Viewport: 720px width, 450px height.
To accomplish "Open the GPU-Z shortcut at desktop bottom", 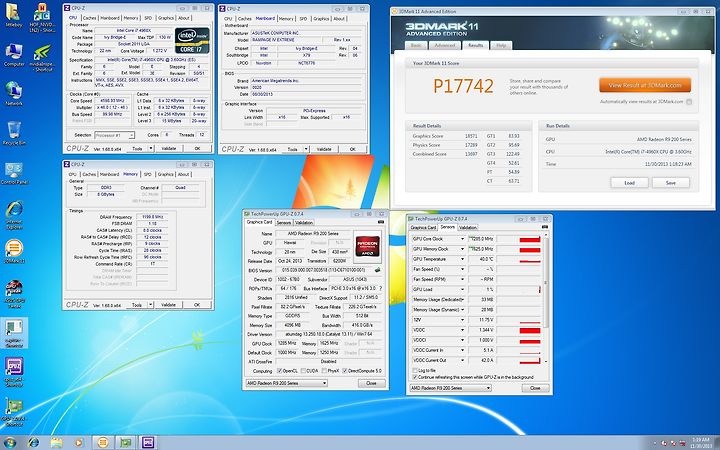I will [14, 412].
